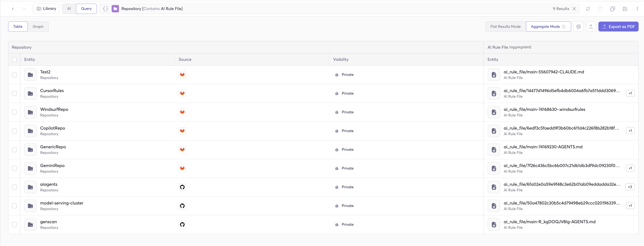Click the refresh query results icon
This screenshot has width=644, height=246.
pos(588,9)
